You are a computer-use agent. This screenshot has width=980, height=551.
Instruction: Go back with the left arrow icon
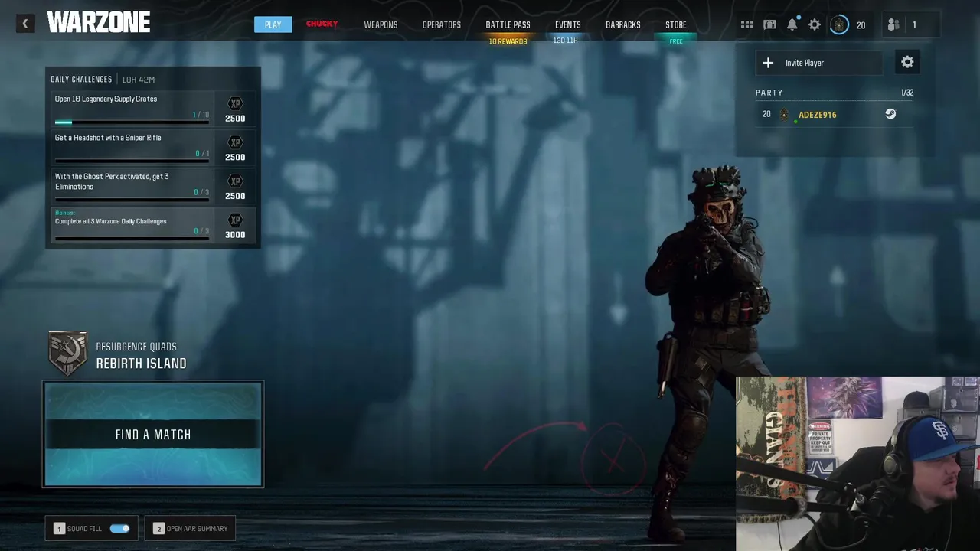(24, 24)
